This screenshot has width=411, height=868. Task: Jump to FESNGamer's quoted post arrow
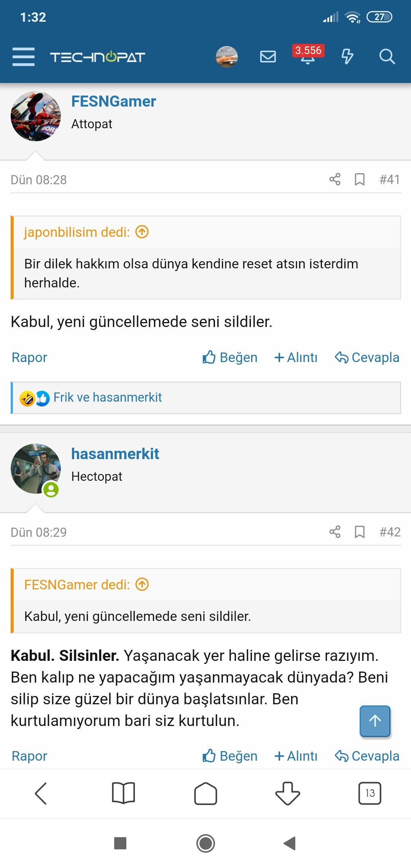click(x=142, y=584)
